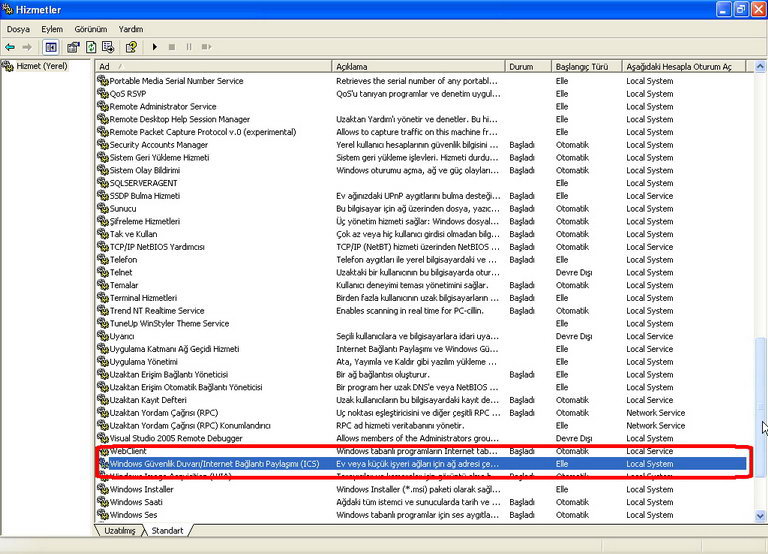768x554 pixels.
Task: Select the Telefon service name
Action: click(x=123, y=259)
